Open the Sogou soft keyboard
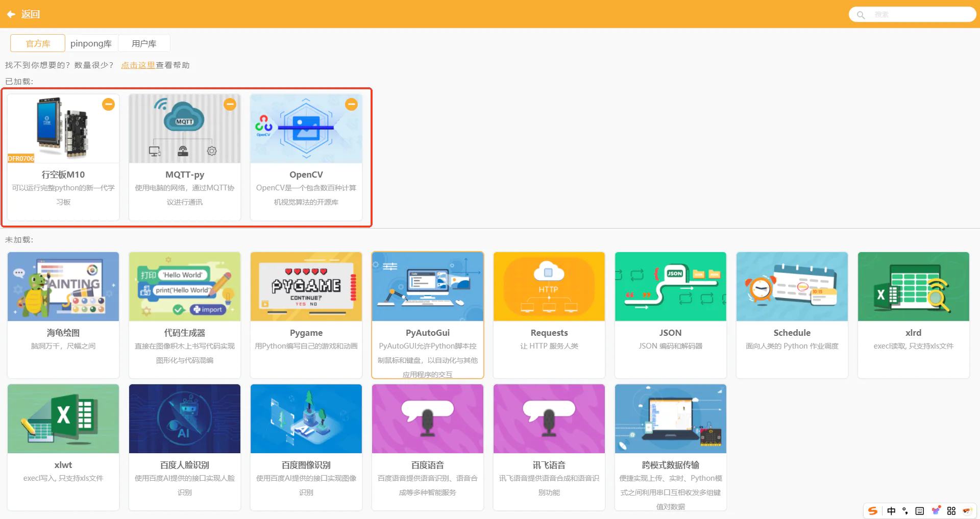 920,511
